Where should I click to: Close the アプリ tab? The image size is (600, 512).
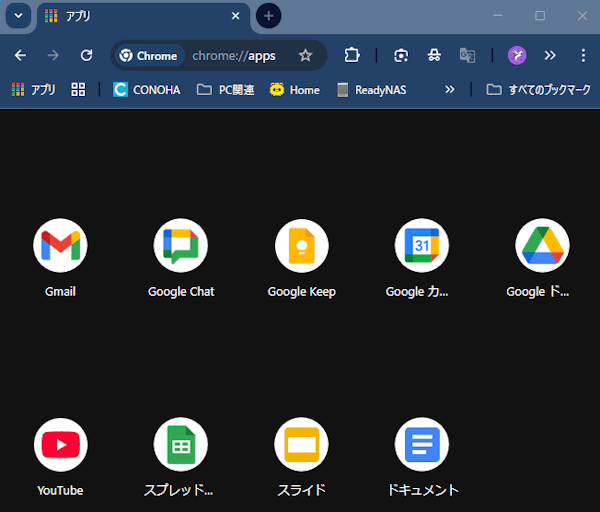pos(236,16)
